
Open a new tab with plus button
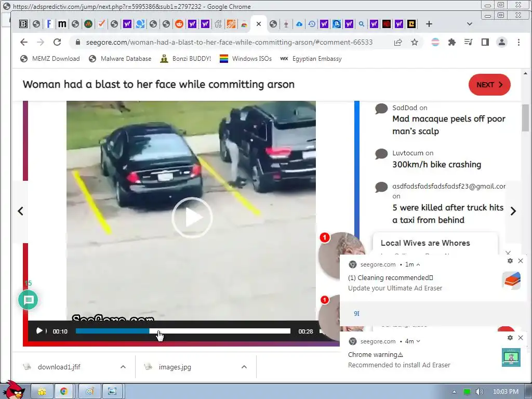tap(429, 24)
